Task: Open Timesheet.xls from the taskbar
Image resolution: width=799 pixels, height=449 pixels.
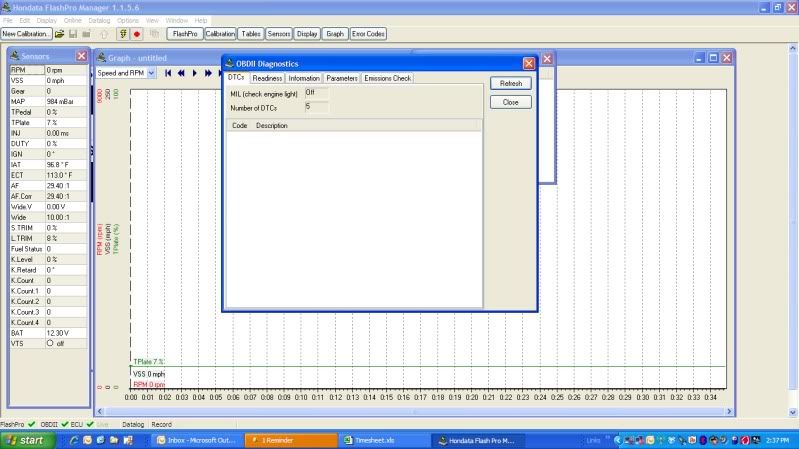Action: point(376,440)
